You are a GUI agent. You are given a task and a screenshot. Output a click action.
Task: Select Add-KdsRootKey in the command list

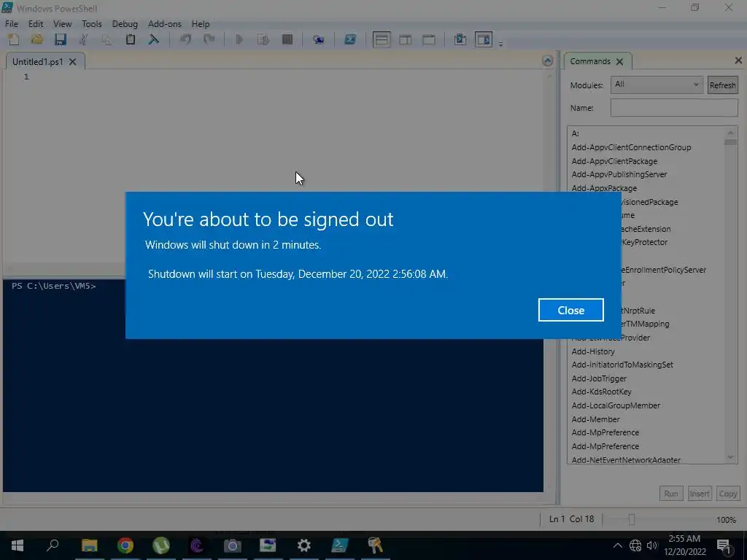pyautogui.click(x=601, y=392)
